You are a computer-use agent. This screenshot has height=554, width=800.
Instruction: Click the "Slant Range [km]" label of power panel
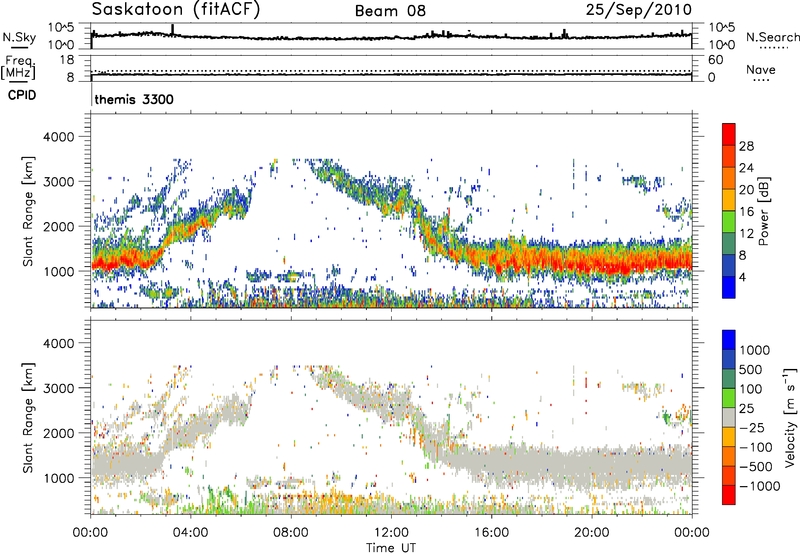pos(28,212)
